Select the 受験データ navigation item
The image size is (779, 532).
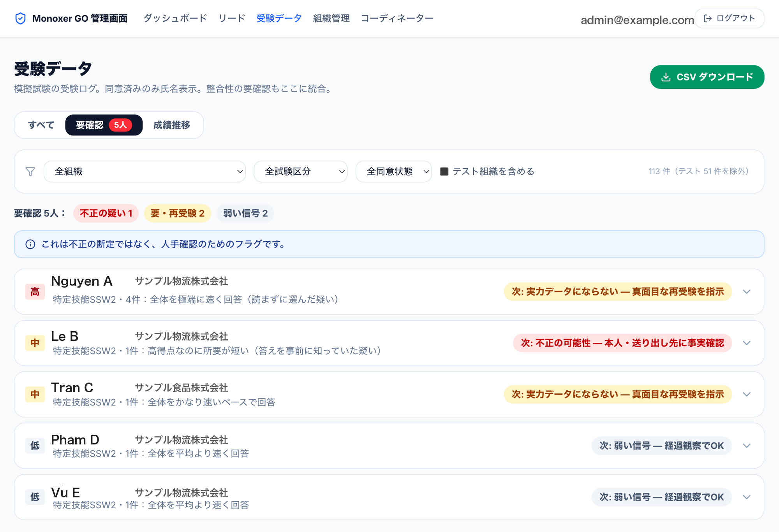279,18
